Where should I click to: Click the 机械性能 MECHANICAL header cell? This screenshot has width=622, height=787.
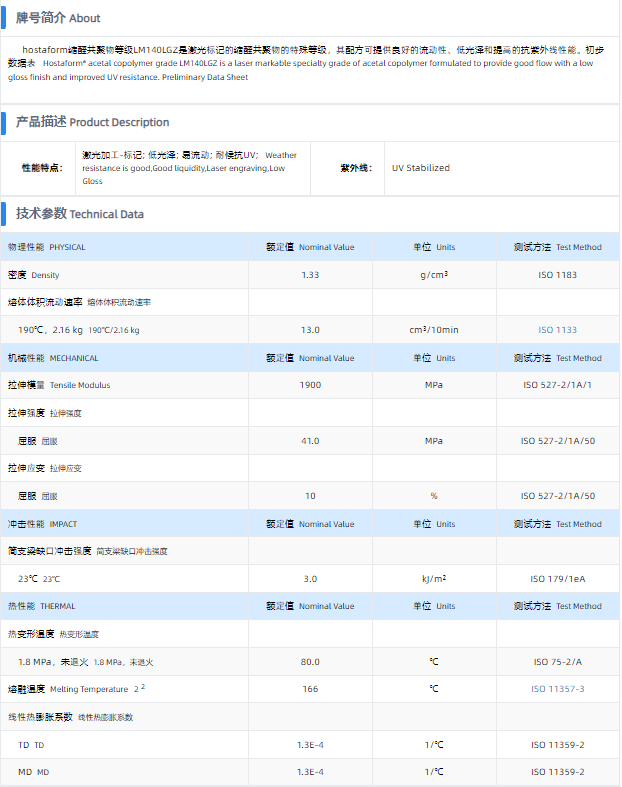(53, 358)
